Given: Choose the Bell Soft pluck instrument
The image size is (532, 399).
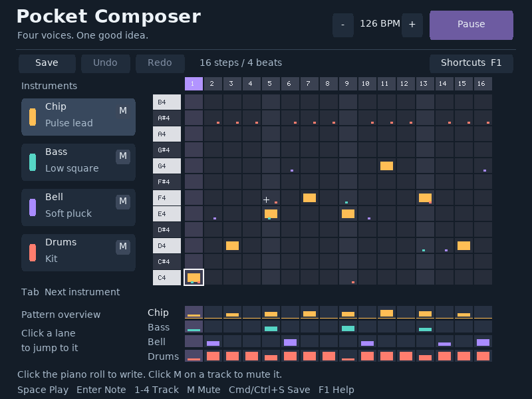Looking at the screenshot, I should pos(78,207).
